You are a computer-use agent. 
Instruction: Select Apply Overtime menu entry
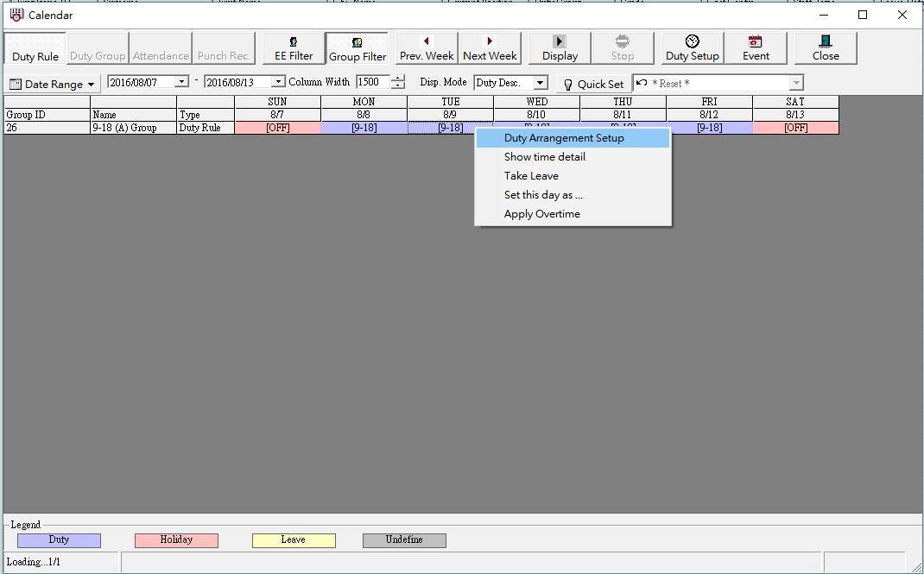click(541, 214)
